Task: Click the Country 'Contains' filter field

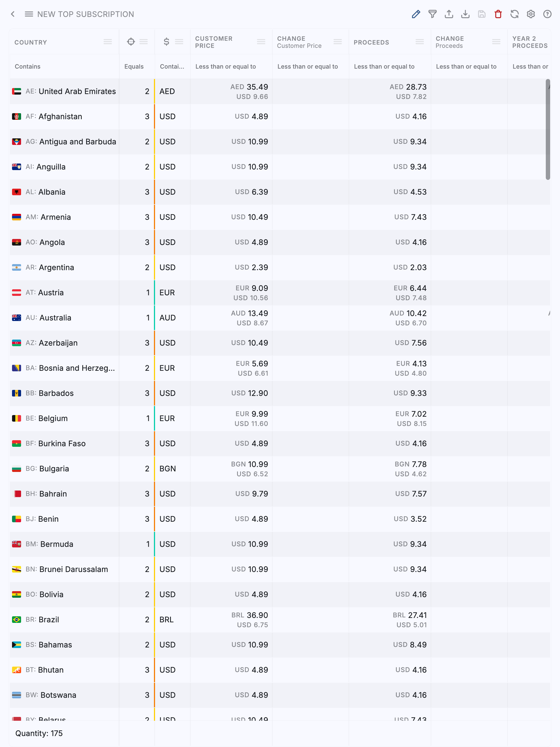Action: 64,66
